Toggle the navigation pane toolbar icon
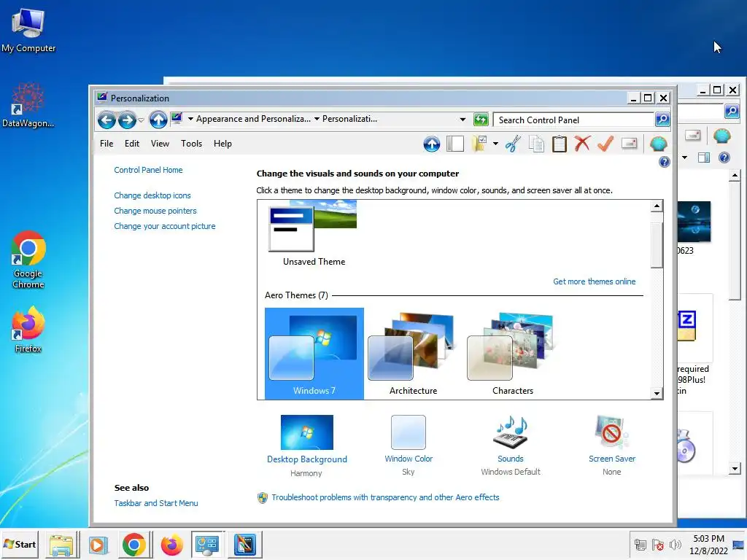This screenshot has width=747, height=560. pyautogui.click(x=455, y=144)
